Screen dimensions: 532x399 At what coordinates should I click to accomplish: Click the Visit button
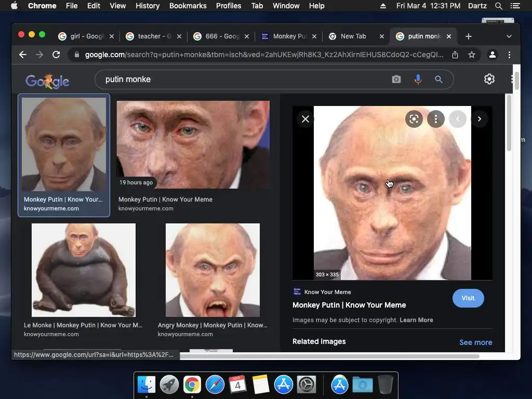(x=468, y=298)
